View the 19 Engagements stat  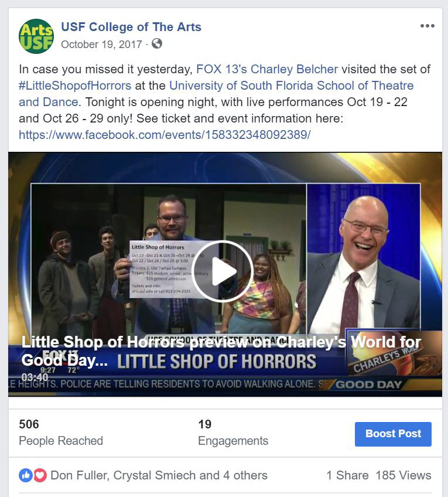(233, 433)
